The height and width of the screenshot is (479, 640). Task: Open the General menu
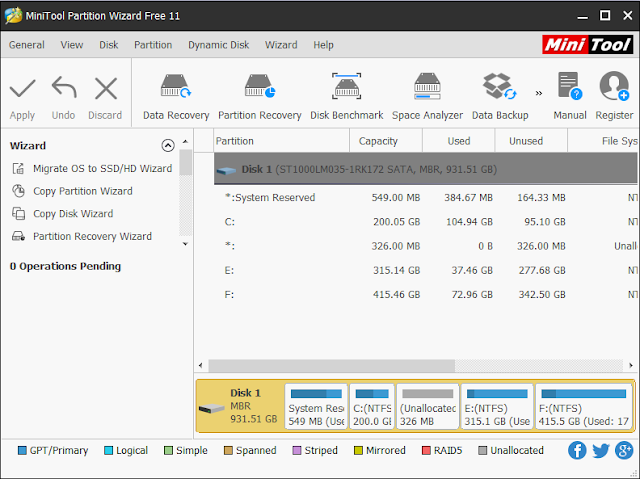click(x=27, y=45)
